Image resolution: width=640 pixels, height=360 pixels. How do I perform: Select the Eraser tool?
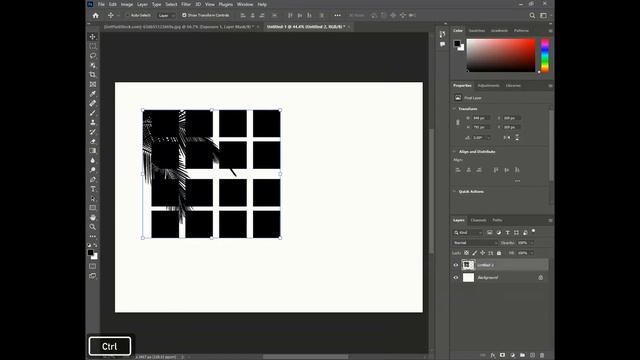click(x=93, y=141)
